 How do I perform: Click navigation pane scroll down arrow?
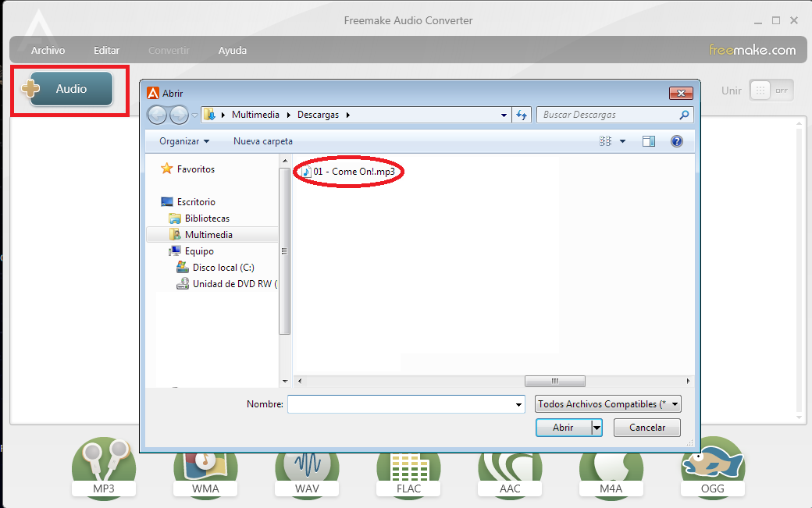285,382
